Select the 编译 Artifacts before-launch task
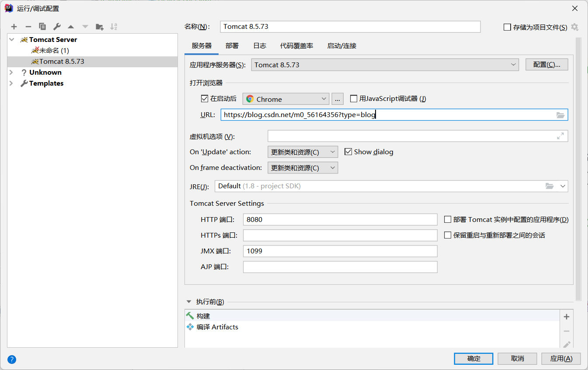Viewport: 588px width, 370px height. [372, 327]
